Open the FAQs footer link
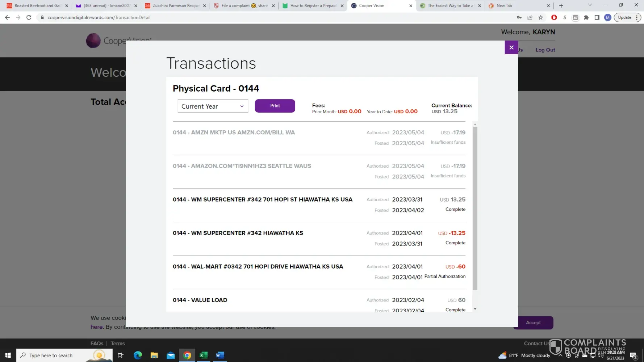The image size is (644, 362). pos(97,344)
